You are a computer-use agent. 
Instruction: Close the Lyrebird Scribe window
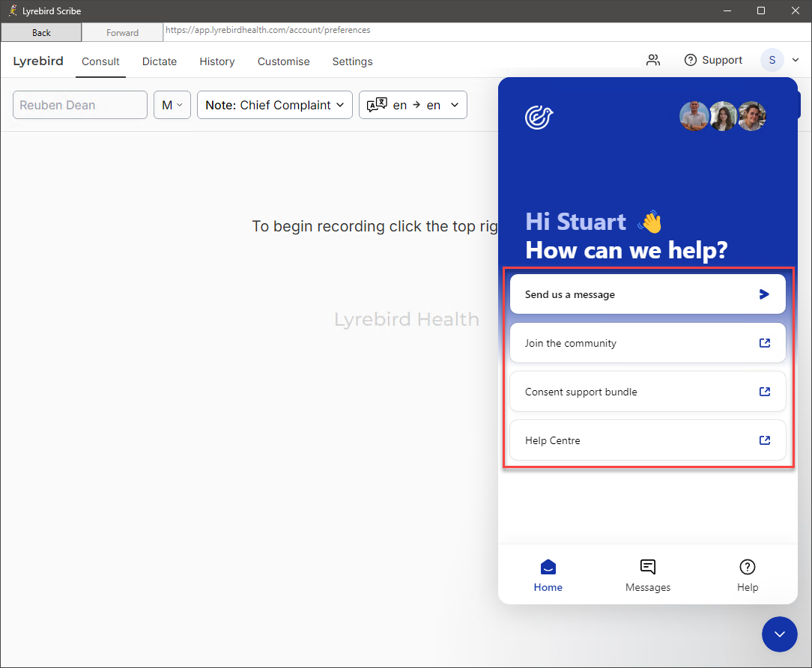point(795,10)
